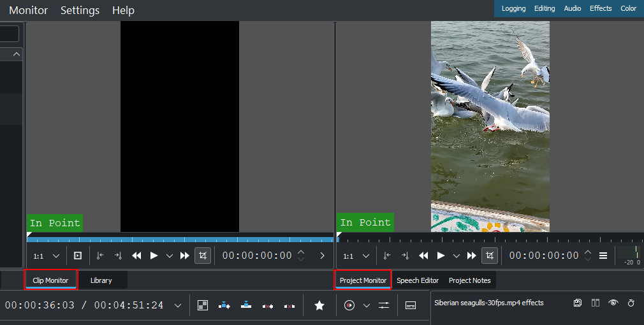644x325 pixels.
Task: Open the Project Monitor hamburger menu
Action: [603, 256]
